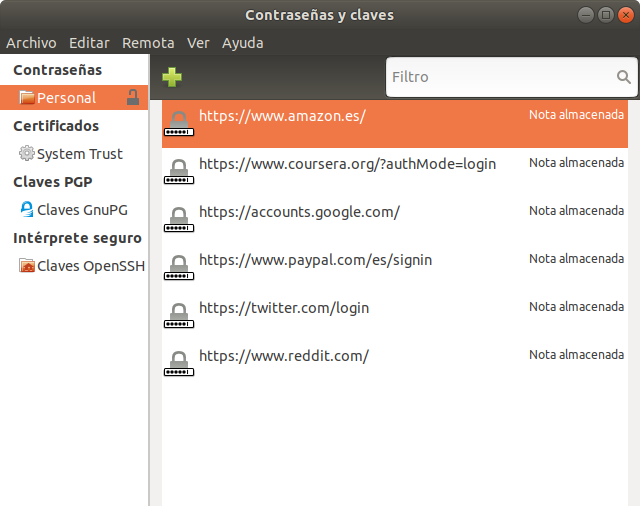The image size is (640, 506).
Task: Select the accounts.google.com password entry
Action: [x=299, y=212]
